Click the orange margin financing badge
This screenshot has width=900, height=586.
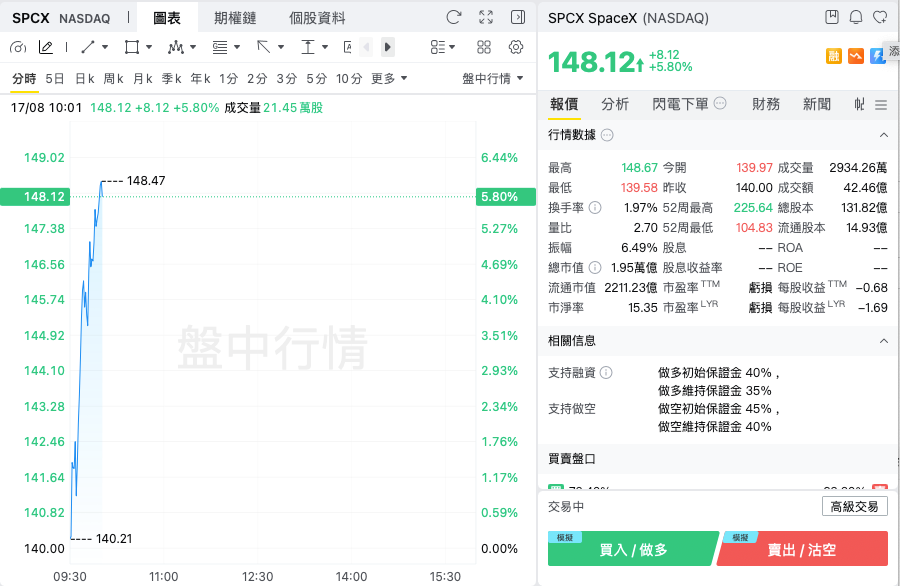(x=833, y=56)
